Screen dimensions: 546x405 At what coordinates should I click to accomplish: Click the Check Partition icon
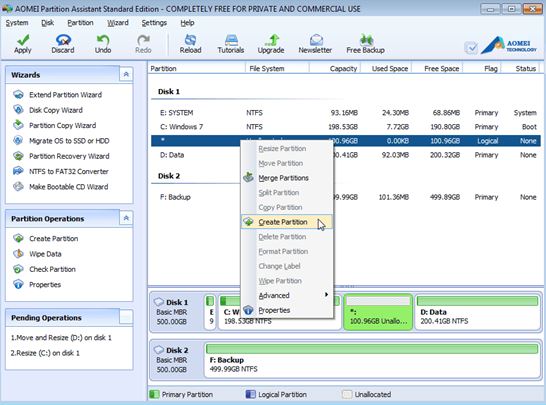tap(18, 269)
